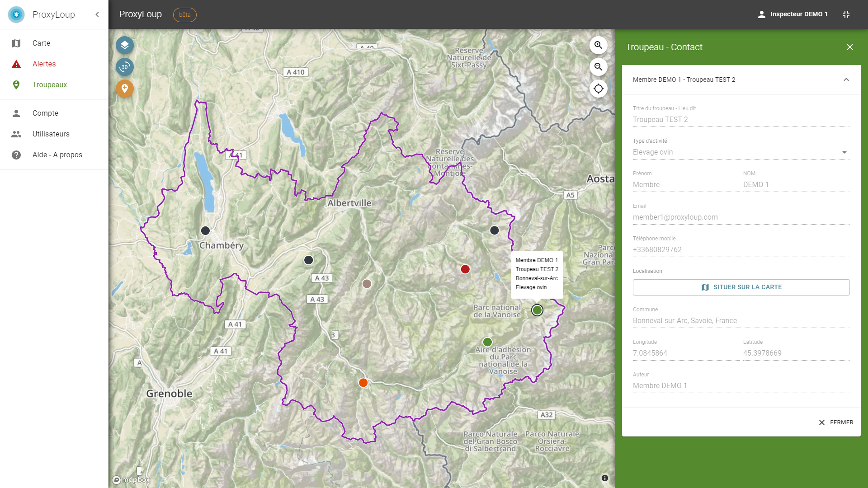Click the orange add-location pin button

click(125, 89)
